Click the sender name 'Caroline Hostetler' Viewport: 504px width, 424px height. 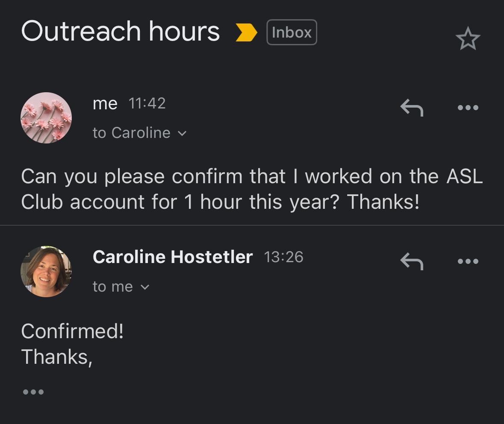pos(172,257)
